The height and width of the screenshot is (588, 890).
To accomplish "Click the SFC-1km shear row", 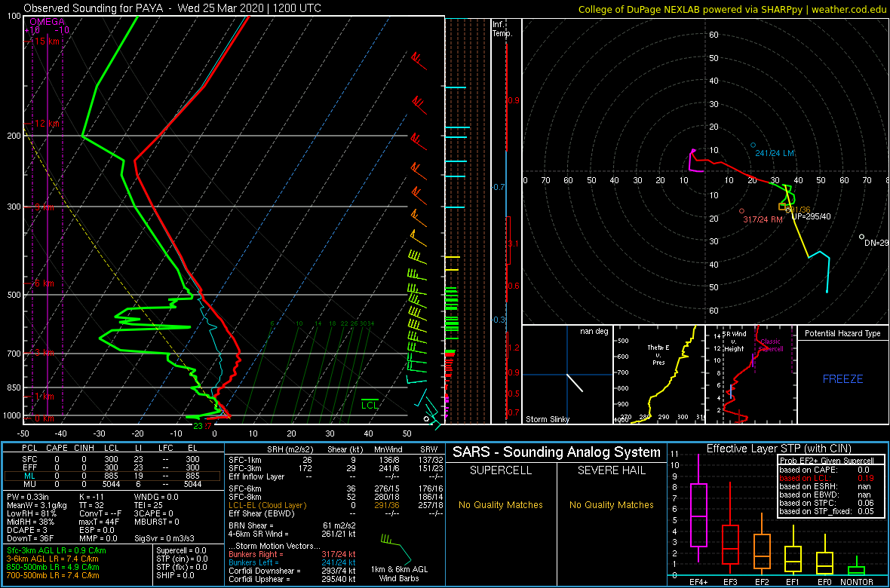I will tap(336, 461).
